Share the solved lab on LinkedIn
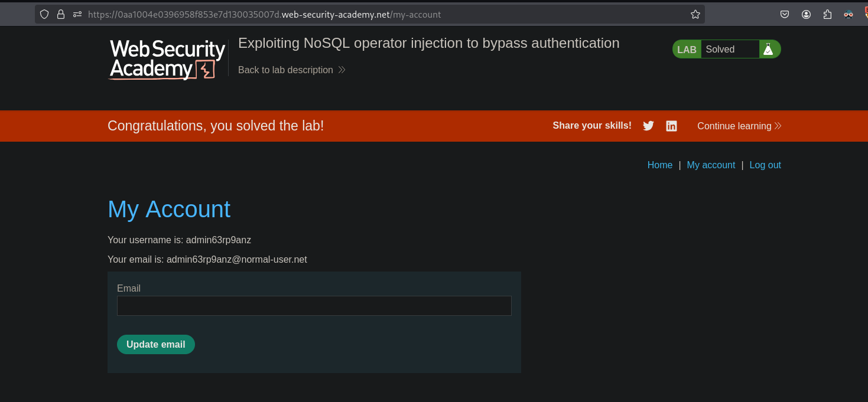The height and width of the screenshot is (402, 868). (x=671, y=126)
